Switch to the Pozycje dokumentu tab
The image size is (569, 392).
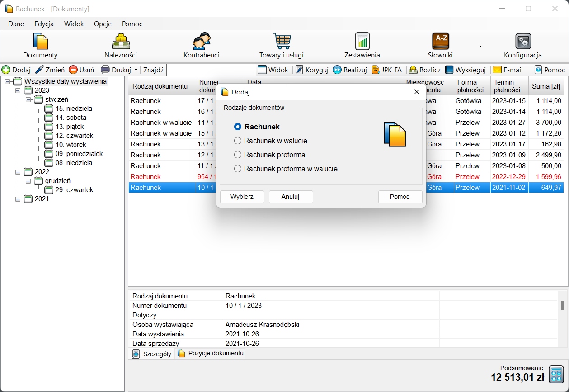pyautogui.click(x=211, y=354)
